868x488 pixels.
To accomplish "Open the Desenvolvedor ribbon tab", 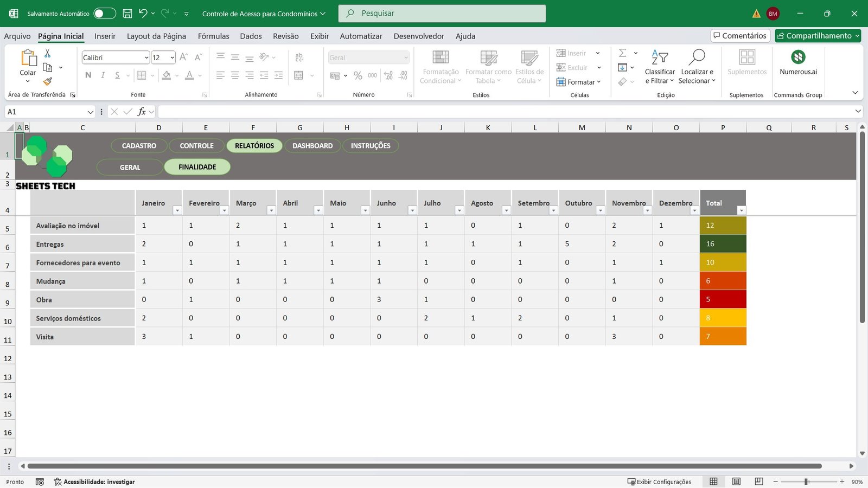I will (419, 36).
